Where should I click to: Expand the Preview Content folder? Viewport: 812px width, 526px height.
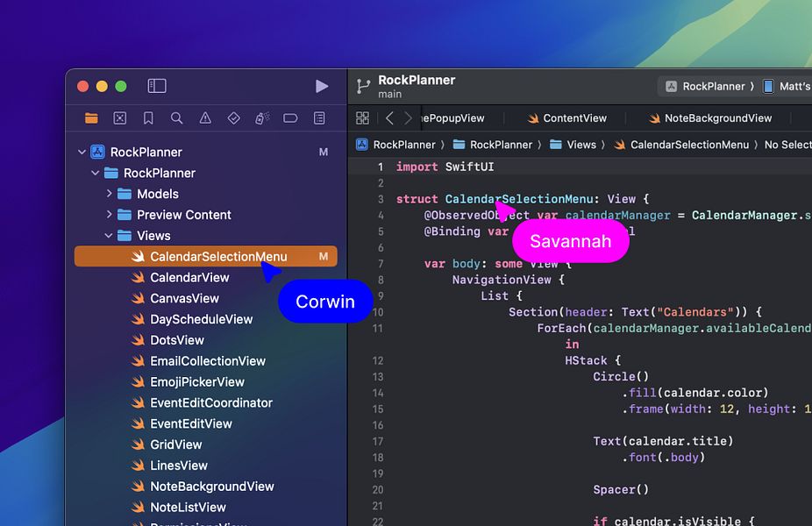click(109, 214)
